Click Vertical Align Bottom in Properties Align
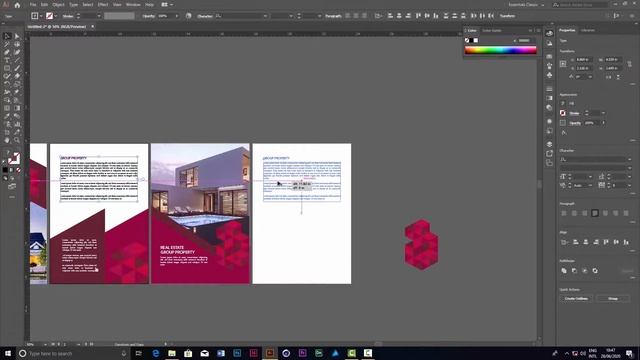640x360 pixels. click(626, 242)
